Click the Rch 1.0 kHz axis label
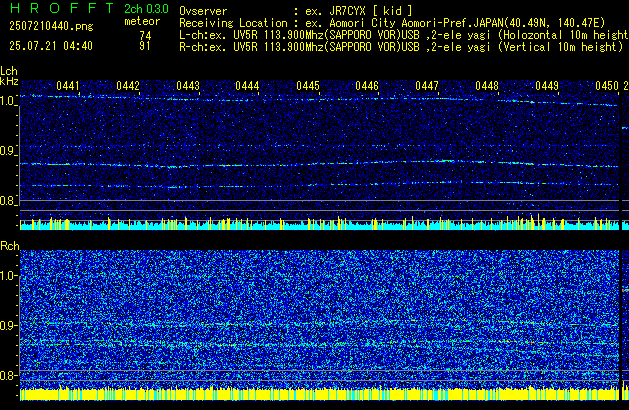This screenshot has width=629, height=410. tap(8, 276)
